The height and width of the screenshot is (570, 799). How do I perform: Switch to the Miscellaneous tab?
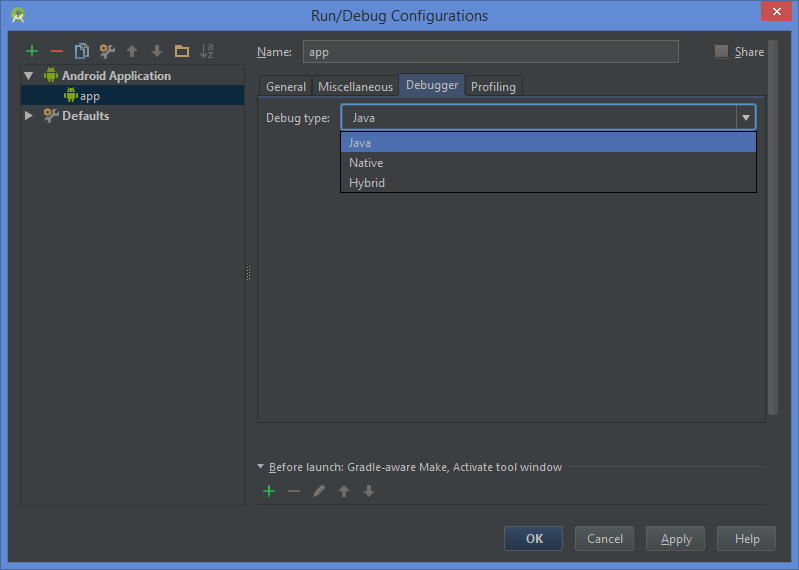click(x=355, y=87)
